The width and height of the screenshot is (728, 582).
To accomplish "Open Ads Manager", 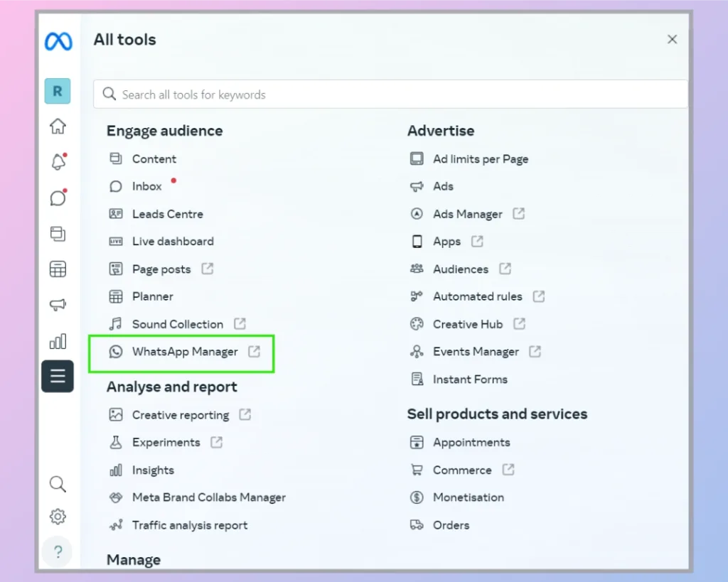I will (468, 214).
